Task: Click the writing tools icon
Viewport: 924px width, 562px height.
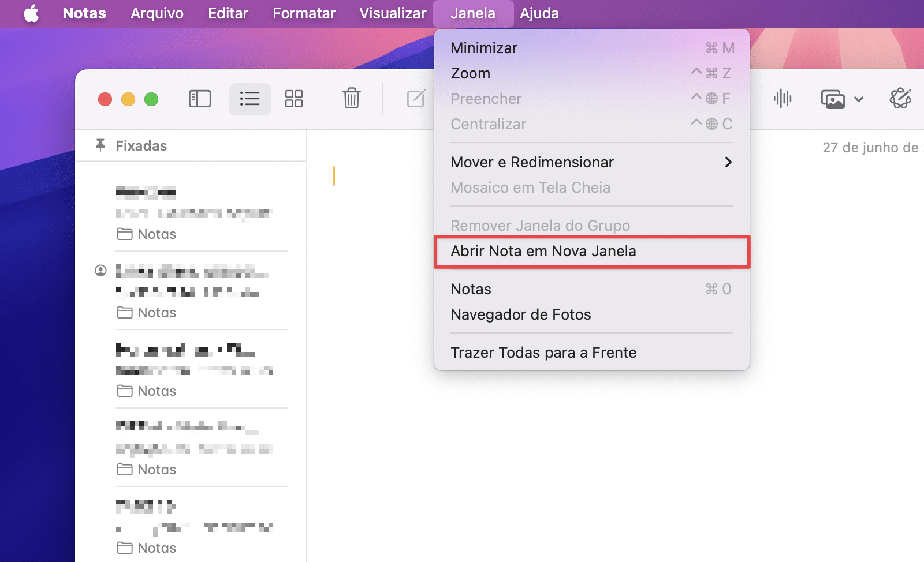Action: (x=900, y=99)
